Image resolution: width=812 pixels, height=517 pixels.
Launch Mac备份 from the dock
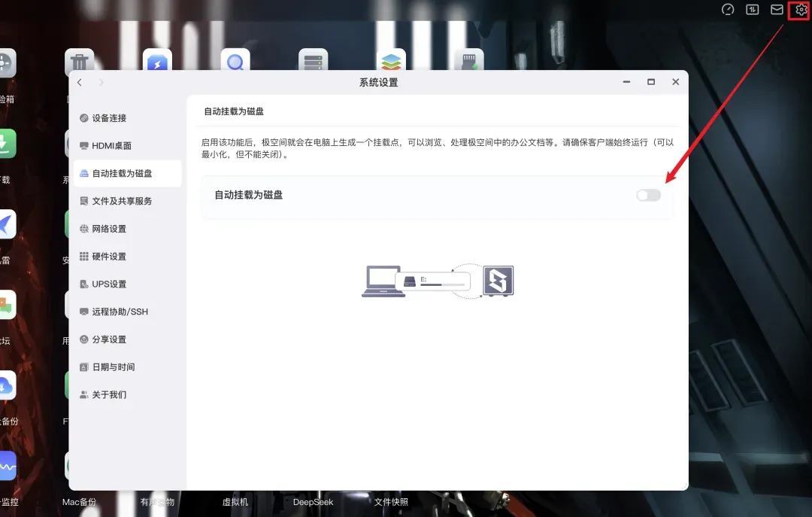coord(79,502)
